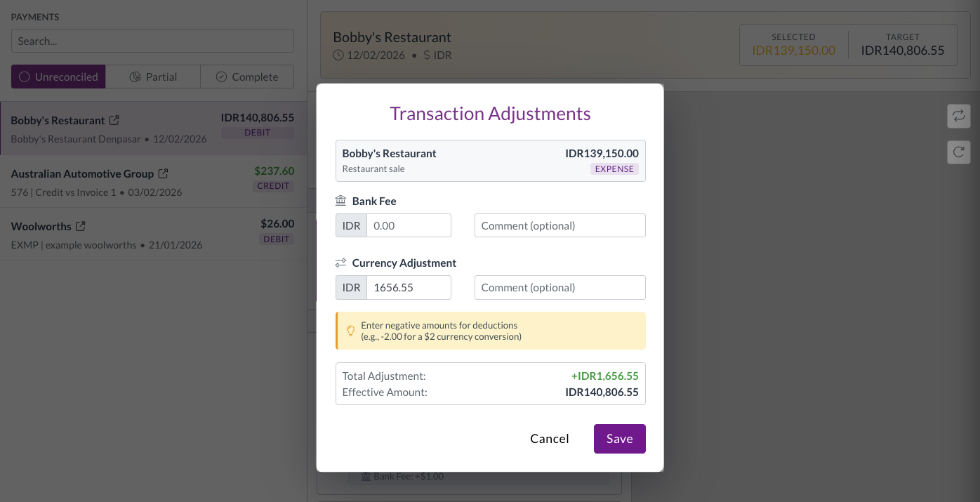Click the lightbulb hint icon
The image size is (980, 502).
pos(351,331)
